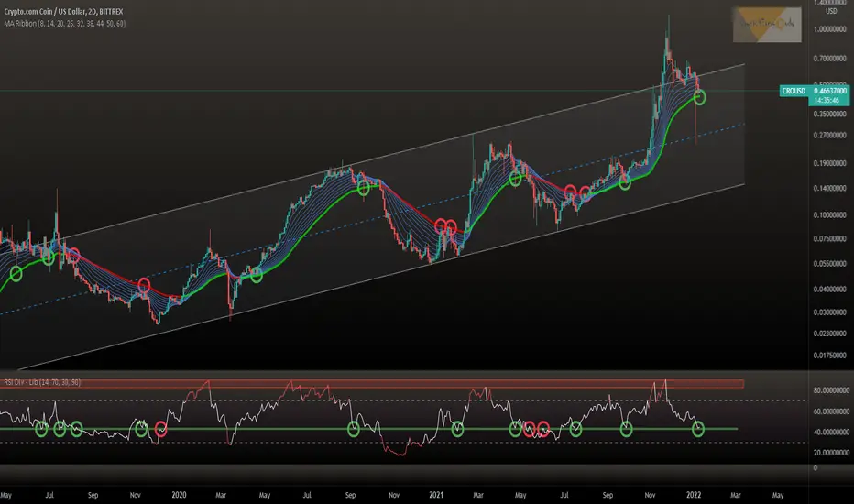The image size is (854, 504).
Task: Select the RSI Div - Lib indicator legend
Action: click(x=42, y=382)
